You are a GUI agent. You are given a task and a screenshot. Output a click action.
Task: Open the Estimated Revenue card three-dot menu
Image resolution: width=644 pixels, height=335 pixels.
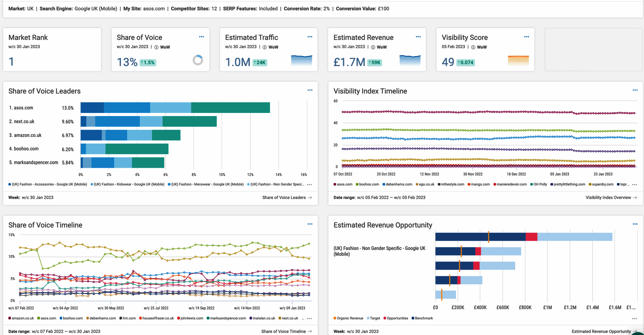click(x=418, y=37)
